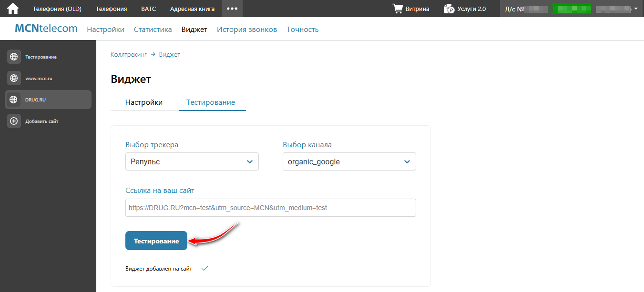Click the Коллтрекинг breadcrumb link
644x292 pixels.
(x=129, y=55)
